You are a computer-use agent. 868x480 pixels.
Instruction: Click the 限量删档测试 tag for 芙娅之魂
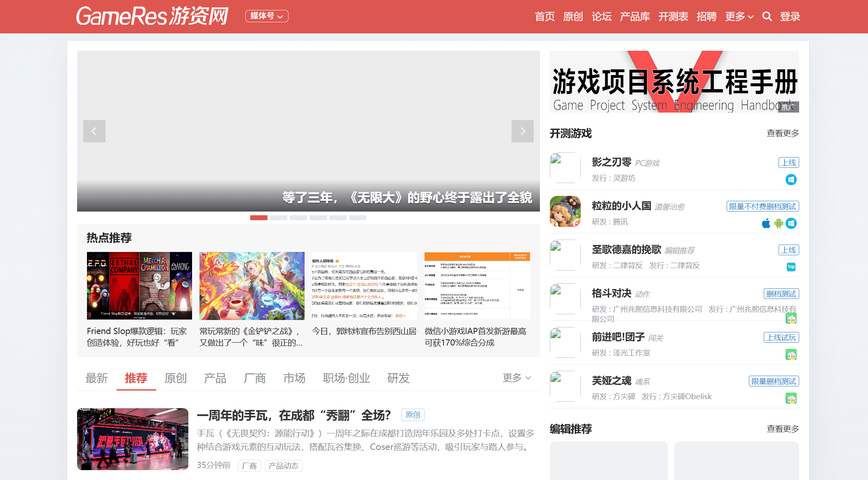point(774,381)
